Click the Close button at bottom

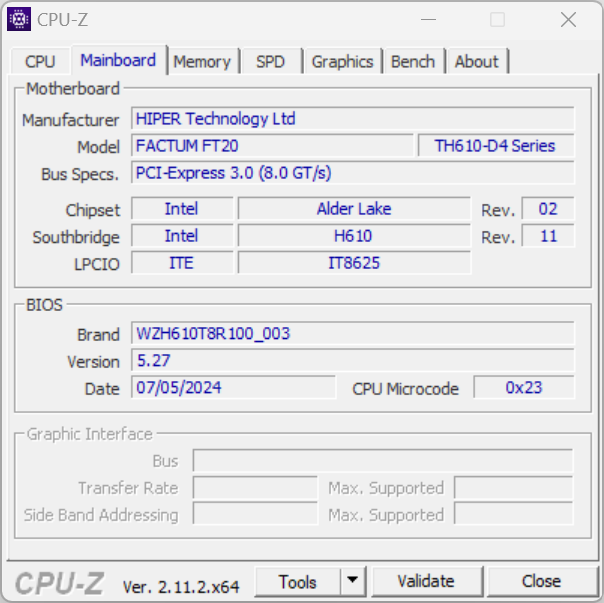coord(541,581)
